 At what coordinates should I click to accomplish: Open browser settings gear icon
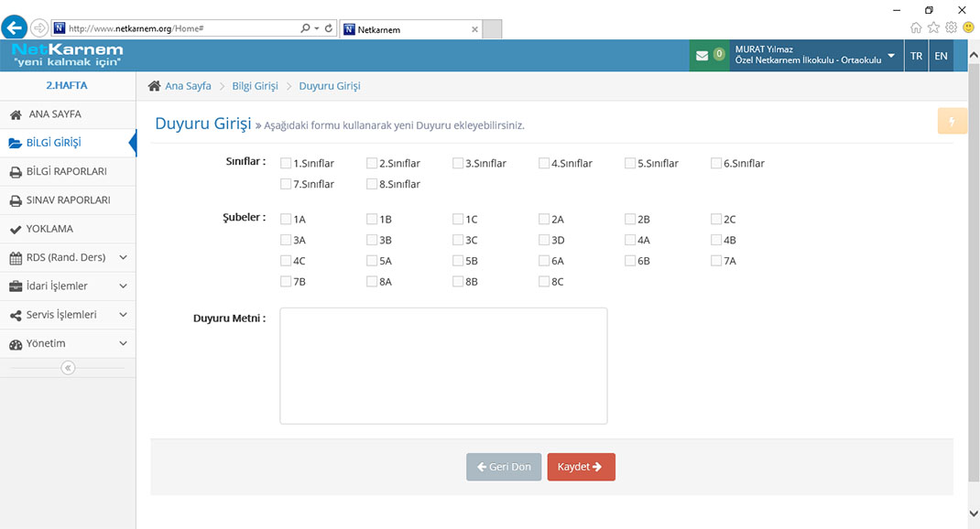pos(951,27)
